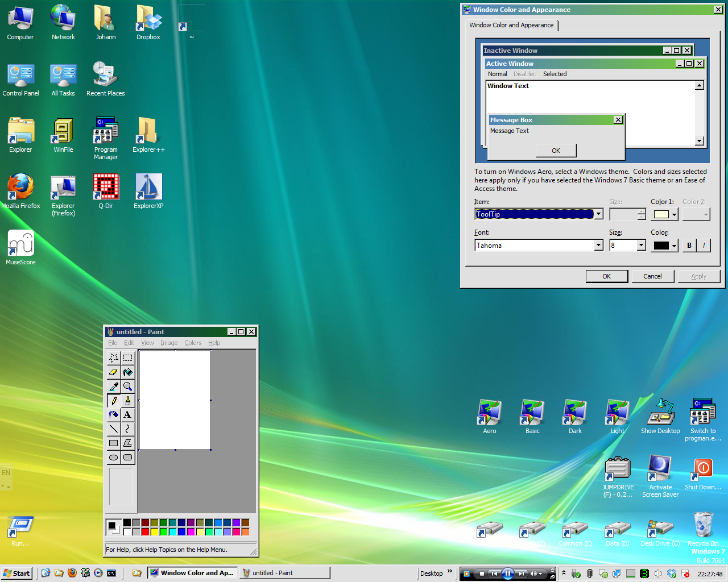Choose the Ellipse shape tool in Paint
728x582 pixels.
113,457
